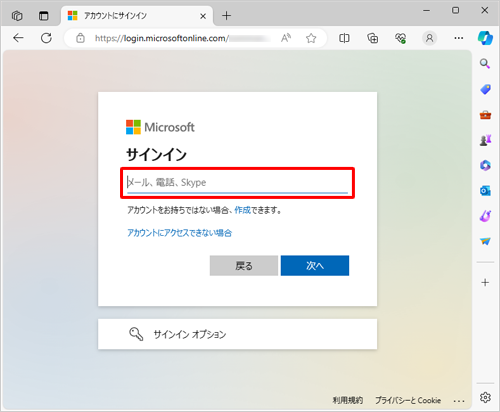Open the sidebar Games chess icon

[x=485, y=140]
